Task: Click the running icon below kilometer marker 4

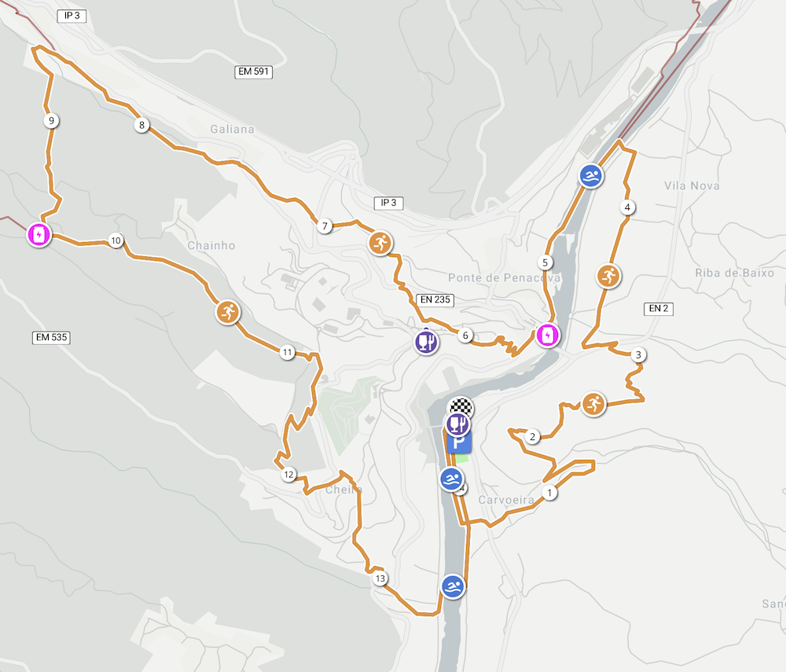Action: (608, 276)
